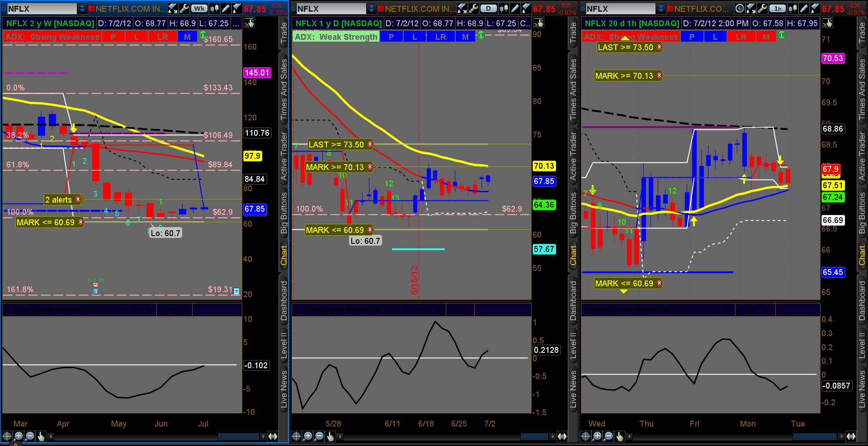
Task: Click the expand arrows icon below daily chart
Action: click(562, 437)
